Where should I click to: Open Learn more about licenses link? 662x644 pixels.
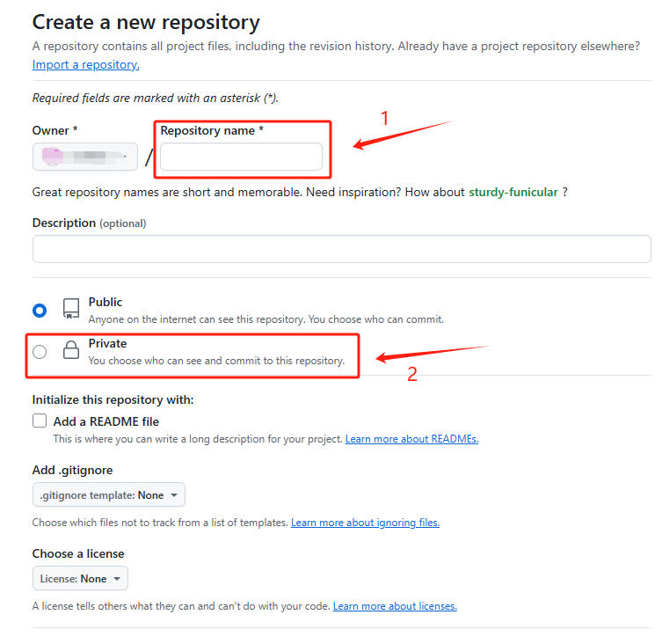tap(395, 606)
